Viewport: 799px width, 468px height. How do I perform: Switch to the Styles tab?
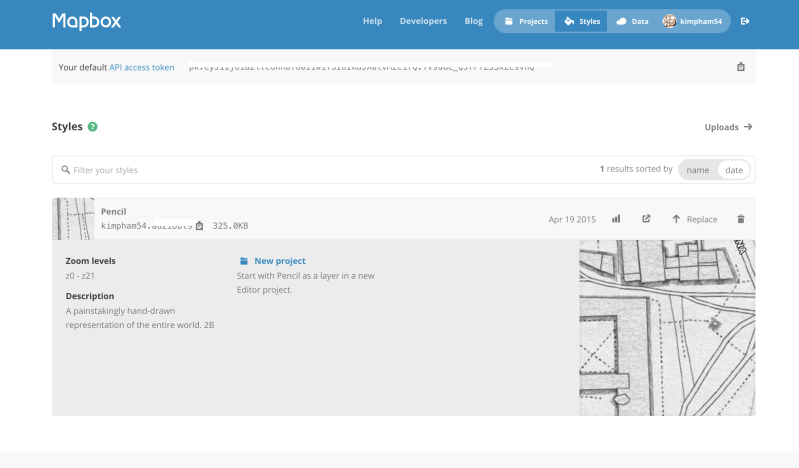click(581, 21)
